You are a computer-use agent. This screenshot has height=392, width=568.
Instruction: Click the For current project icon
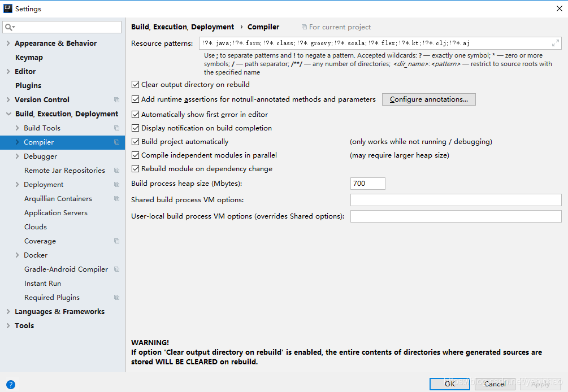click(x=304, y=27)
